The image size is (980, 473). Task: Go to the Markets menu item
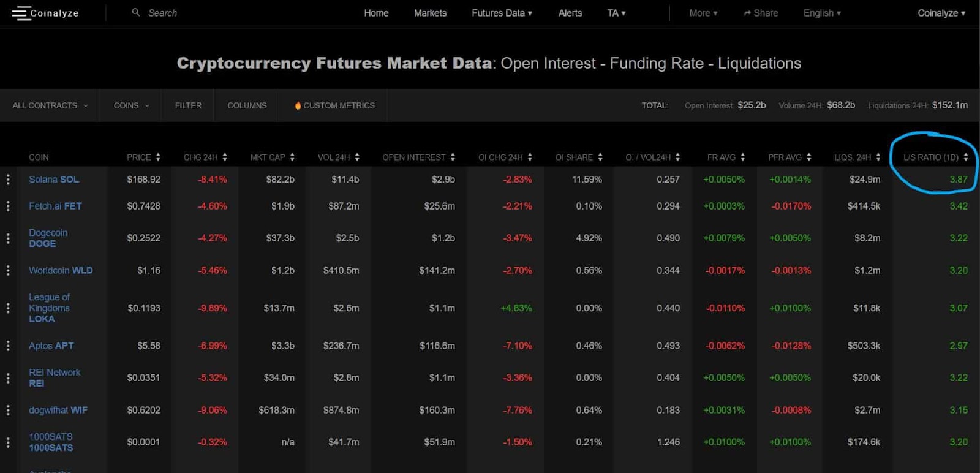tap(430, 13)
